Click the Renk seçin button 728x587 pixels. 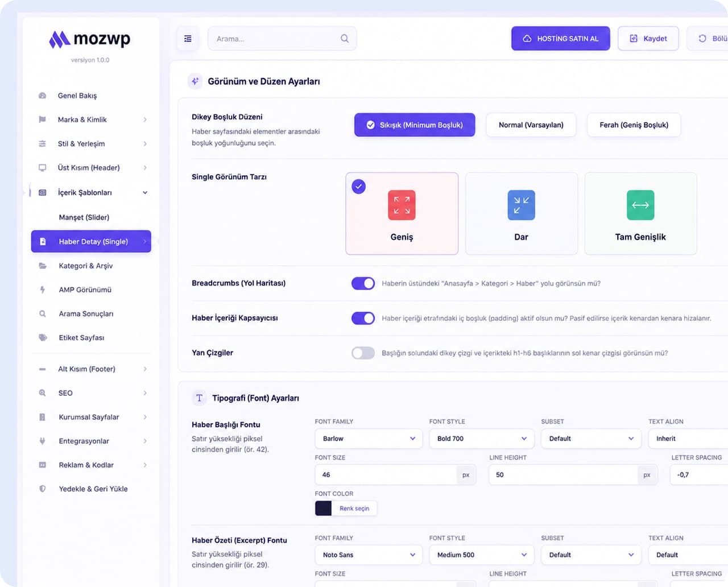click(354, 509)
